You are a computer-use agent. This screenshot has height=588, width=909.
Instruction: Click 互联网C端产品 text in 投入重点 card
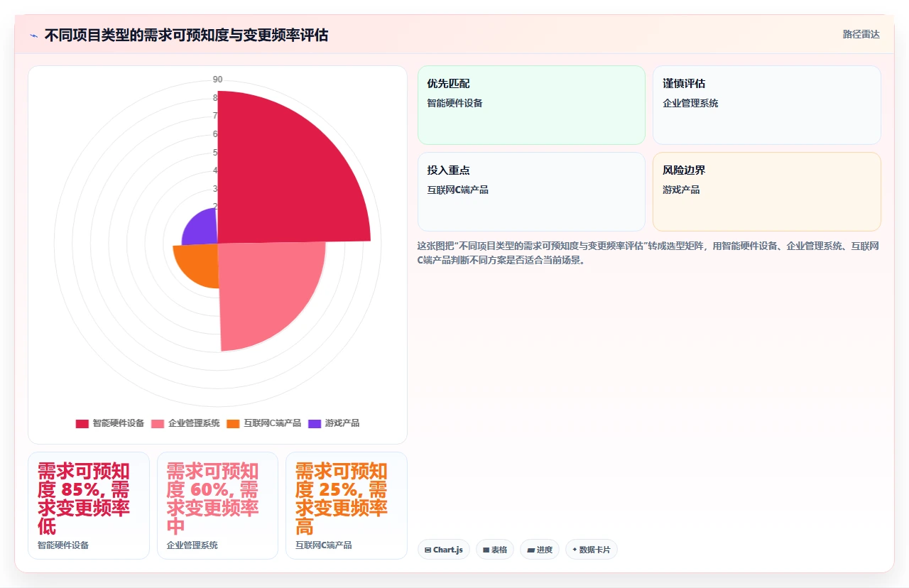(457, 190)
